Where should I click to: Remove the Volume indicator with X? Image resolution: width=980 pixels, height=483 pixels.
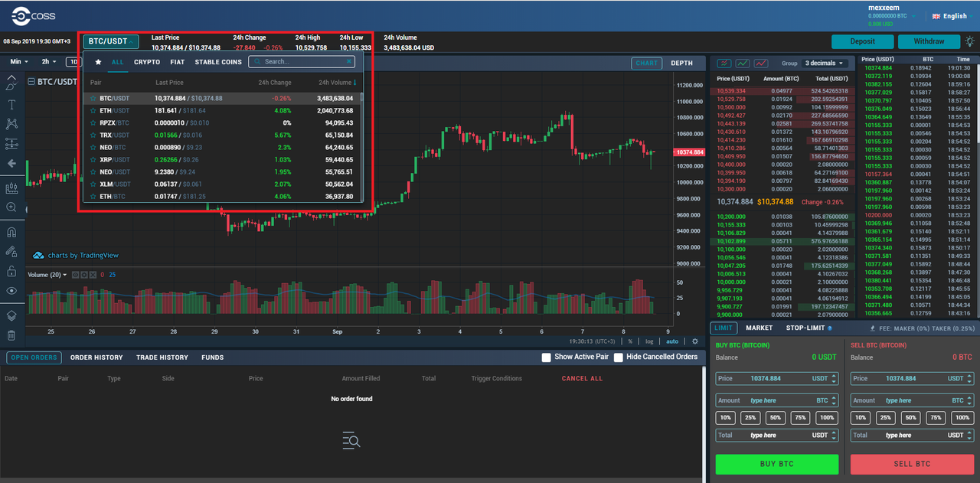tap(91, 275)
